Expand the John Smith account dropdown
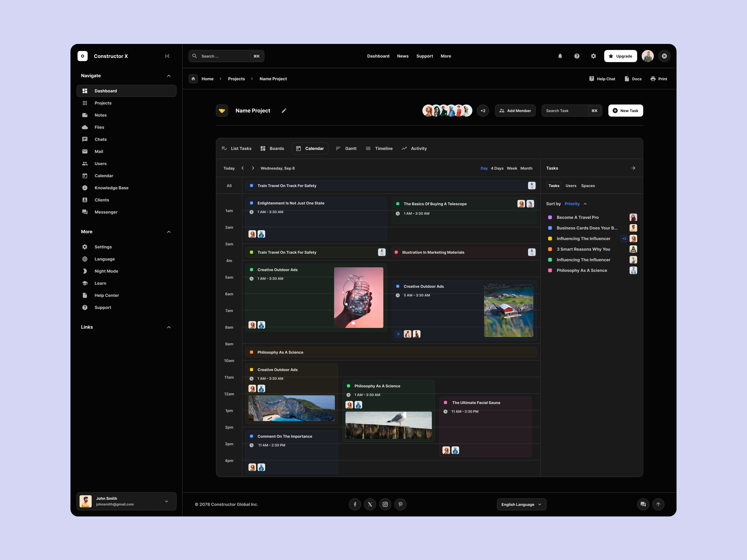This screenshot has width=747, height=560. [166, 501]
